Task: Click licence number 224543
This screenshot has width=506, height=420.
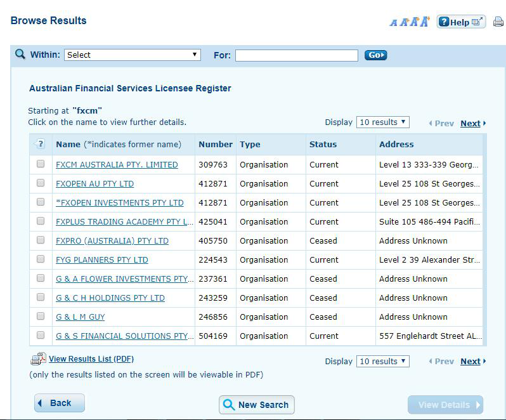Action: point(213,260)
